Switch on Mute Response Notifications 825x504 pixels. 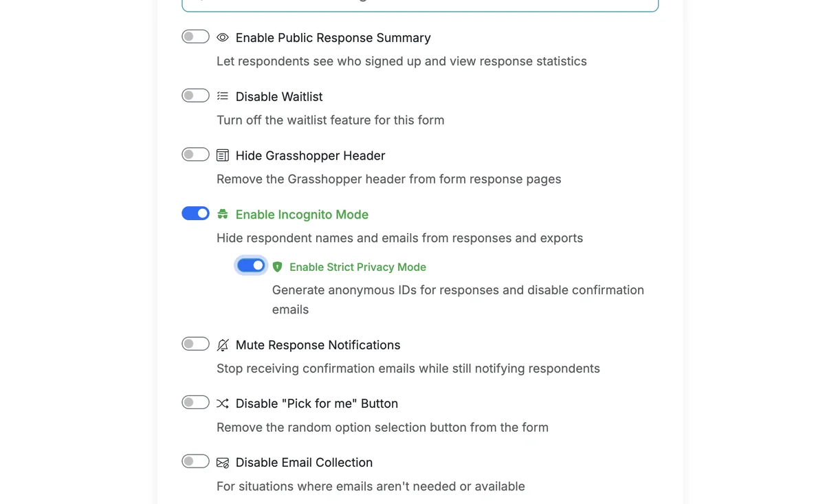point(195,344)
